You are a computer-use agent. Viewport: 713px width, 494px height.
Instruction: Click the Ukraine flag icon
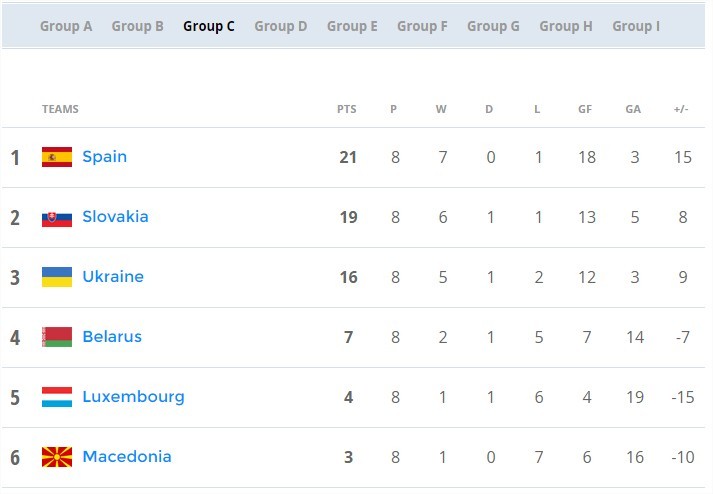coord(57,277)
